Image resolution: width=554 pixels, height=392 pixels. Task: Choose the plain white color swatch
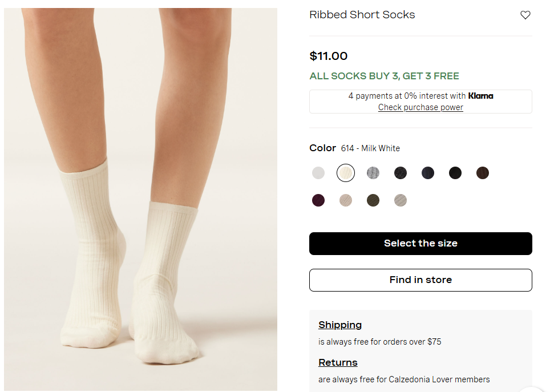click(x=318, y=173)
